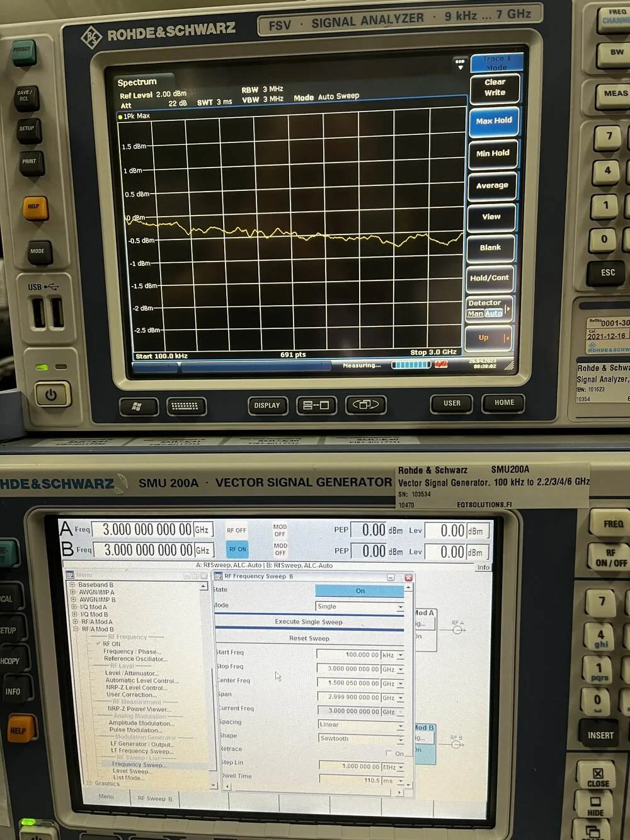Toggle sweep State On button
The image size is (630, 840).
click(x=360, y=591)
